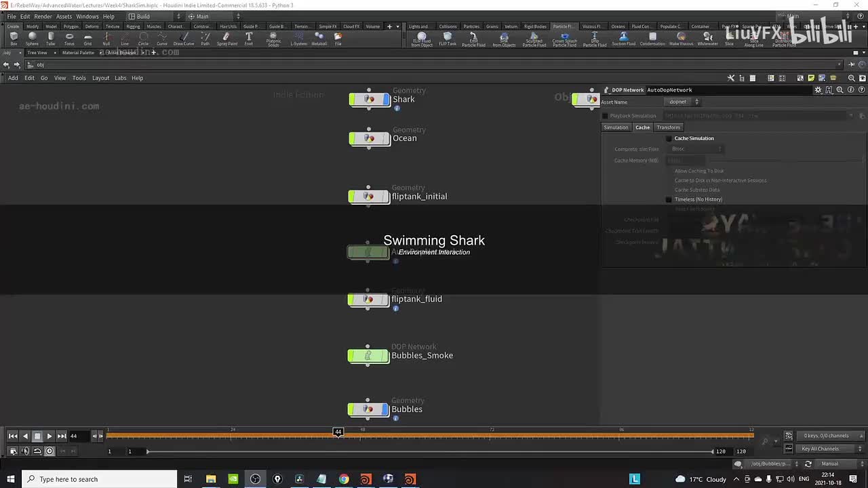Toggle the Playback Simulation checkbox
Viewport: 868px width, 488px height.
pos(605,116)
